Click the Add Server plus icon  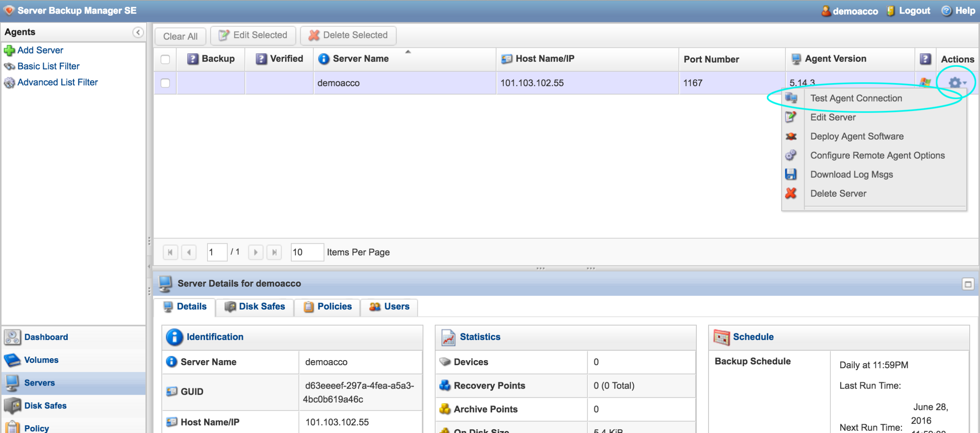[9, 51]
